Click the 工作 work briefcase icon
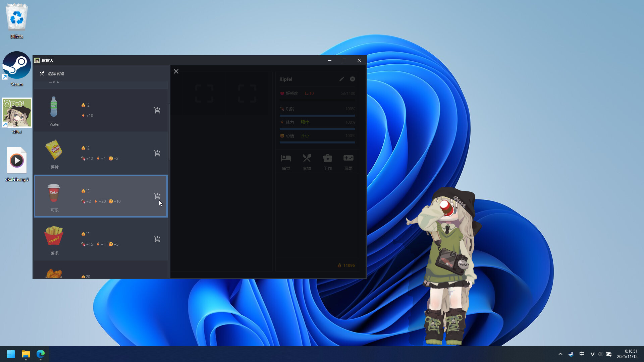The height and width of the screenshot is (362, 644). point(328,161)
